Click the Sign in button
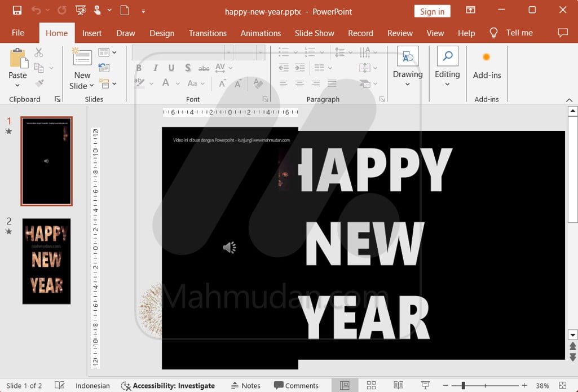 (x=432, y=11)
